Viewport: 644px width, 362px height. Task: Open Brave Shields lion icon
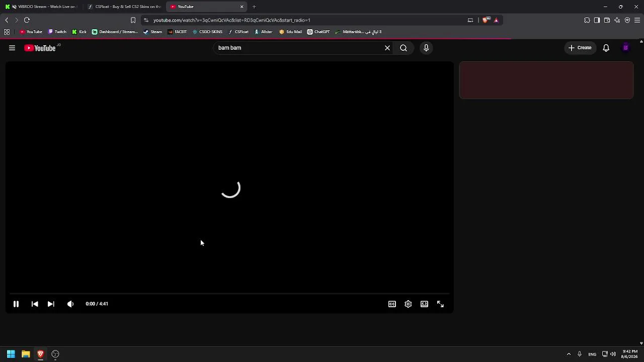[x=485, y=20]
